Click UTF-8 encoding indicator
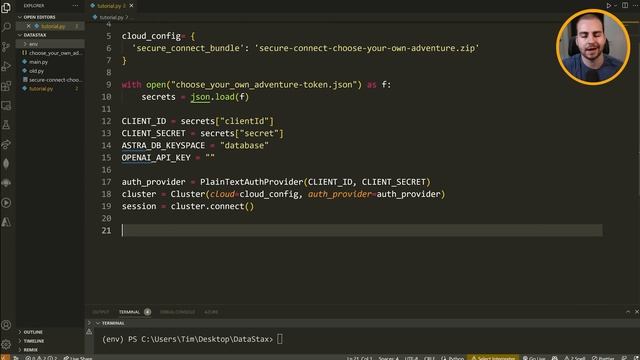This screenshot has height=360, width=640. point(411,358)
